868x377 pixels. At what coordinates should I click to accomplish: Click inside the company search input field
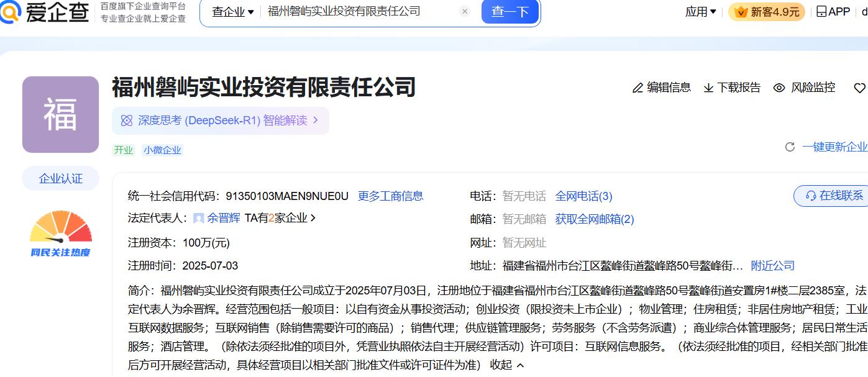point(360,12)
